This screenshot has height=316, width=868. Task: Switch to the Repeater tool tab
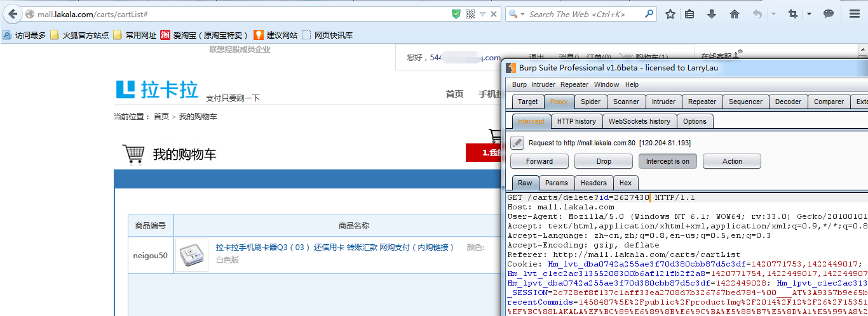702,102
